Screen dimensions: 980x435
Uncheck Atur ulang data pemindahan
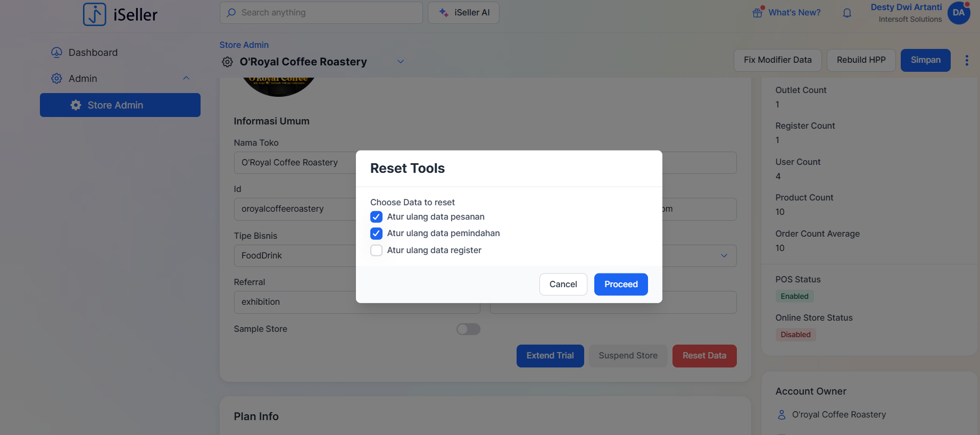pyautogui.click(x=376, y=233)
